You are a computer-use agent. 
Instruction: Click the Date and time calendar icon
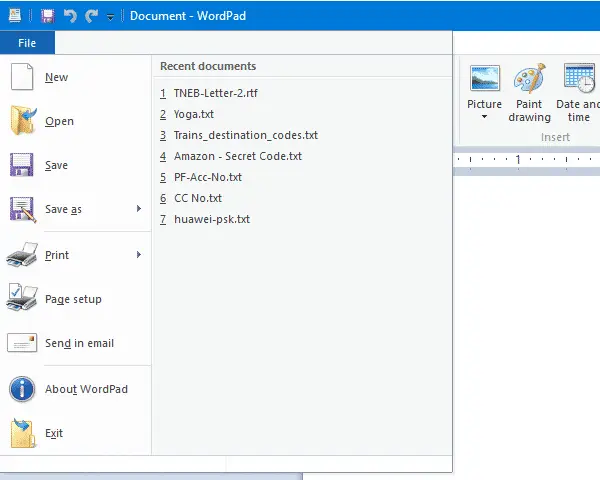[x=579, y=78]
